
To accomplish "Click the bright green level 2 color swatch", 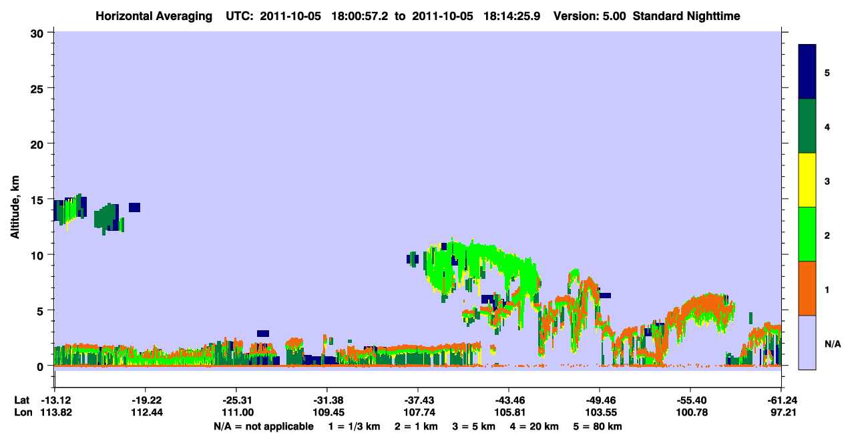I will 807,234.
